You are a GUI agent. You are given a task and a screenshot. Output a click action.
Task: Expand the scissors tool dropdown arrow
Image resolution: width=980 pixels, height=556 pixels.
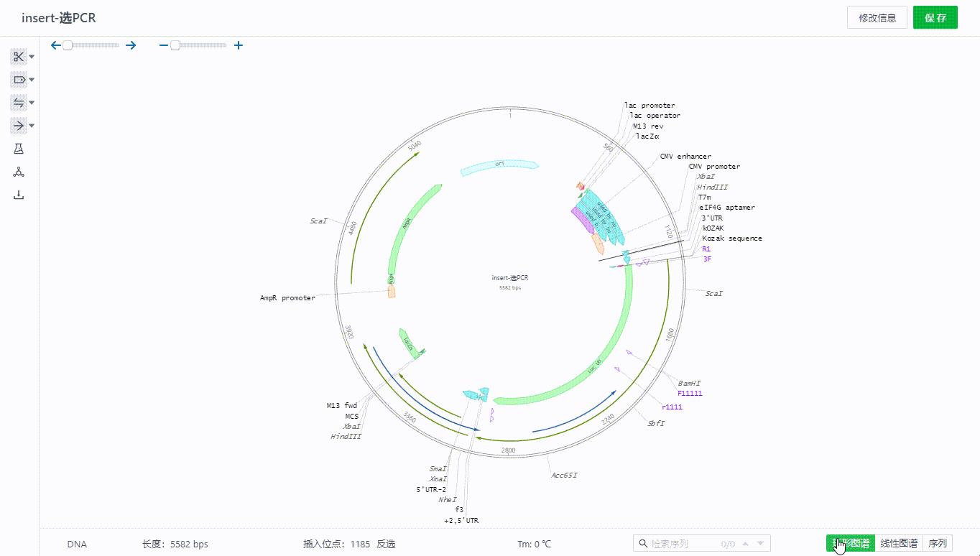[32, 57]
